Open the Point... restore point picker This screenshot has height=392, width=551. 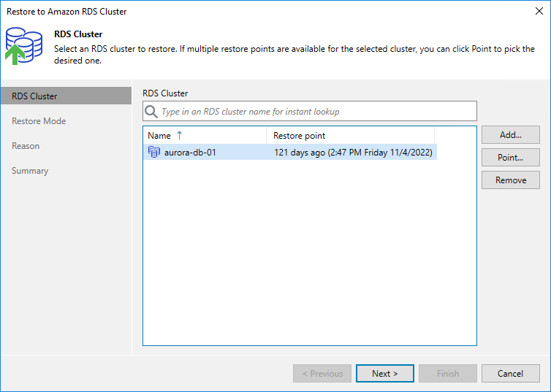pyautogui.click(x=510, y=158)
